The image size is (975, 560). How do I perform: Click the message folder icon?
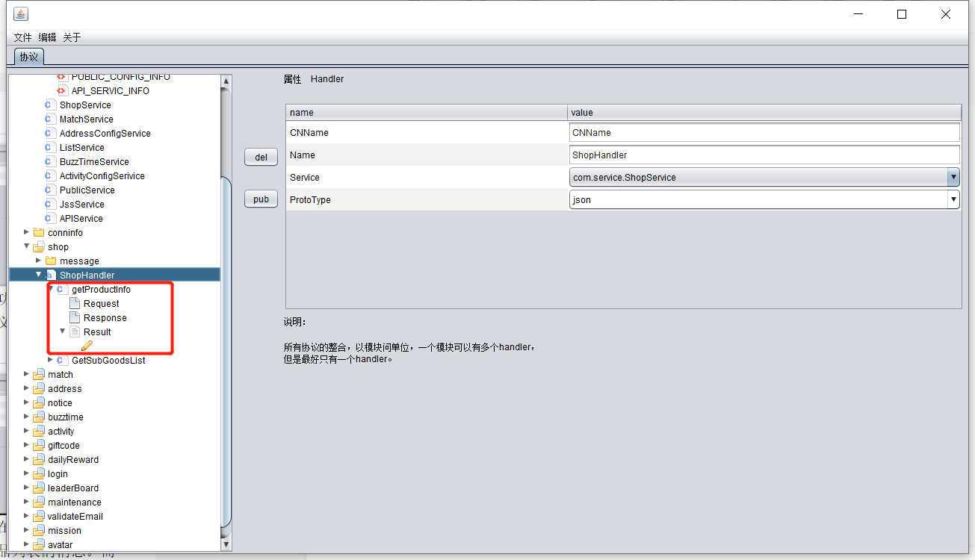coord(51,261)
